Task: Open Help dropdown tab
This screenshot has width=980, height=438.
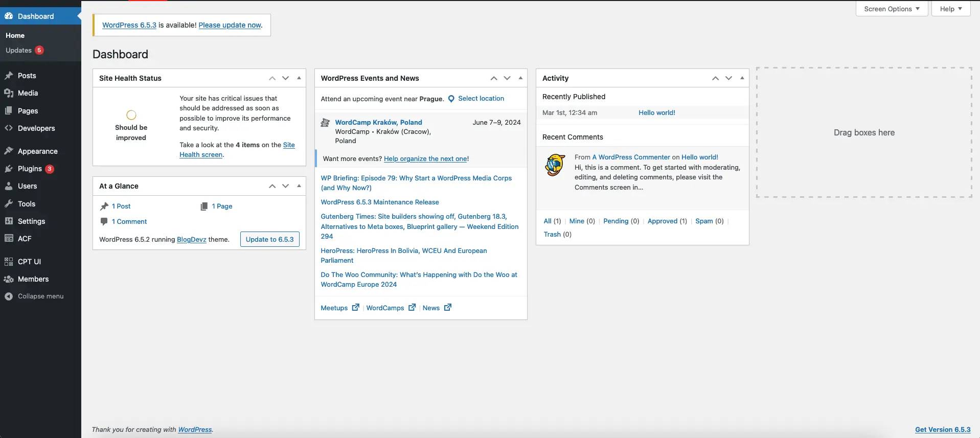Action: coord(950,9)
